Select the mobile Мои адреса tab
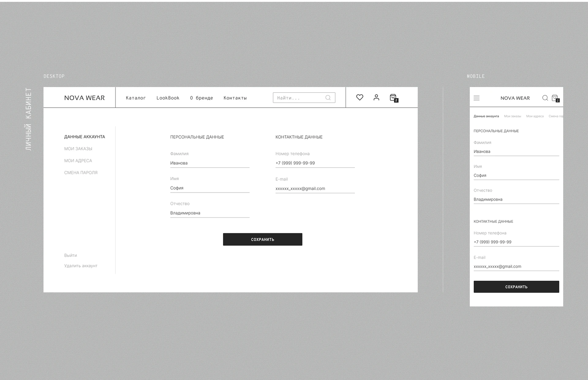Viewport: 588px width, 380px height. tap(535, 116)
